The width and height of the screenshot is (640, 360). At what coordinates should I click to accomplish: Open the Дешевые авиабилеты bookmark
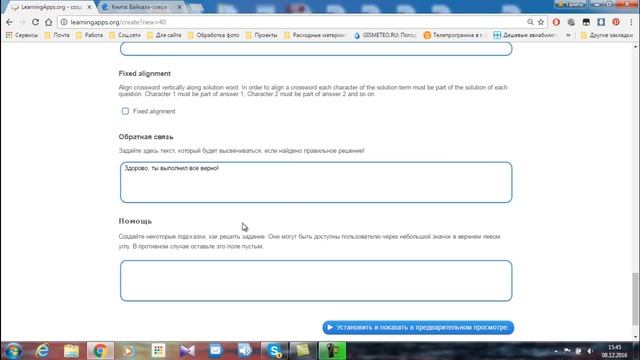coord(525,35)
